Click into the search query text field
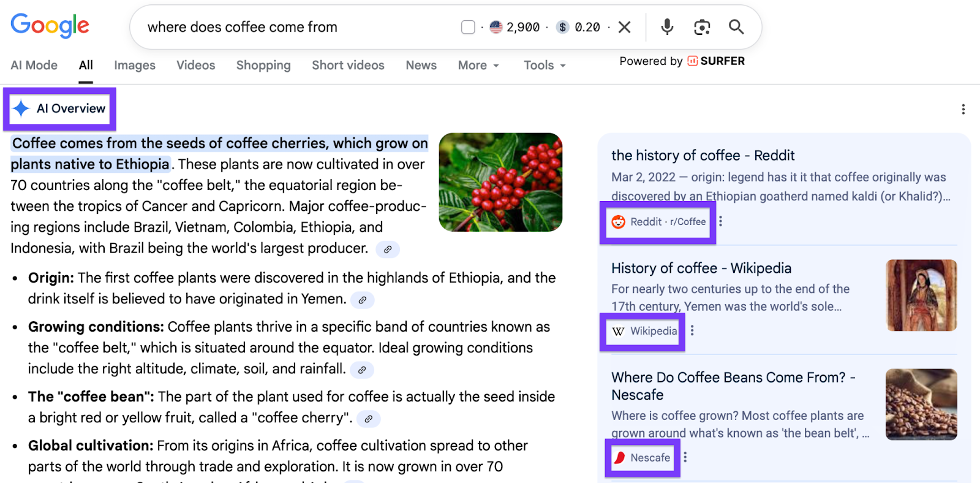 (x=294, y=27)
